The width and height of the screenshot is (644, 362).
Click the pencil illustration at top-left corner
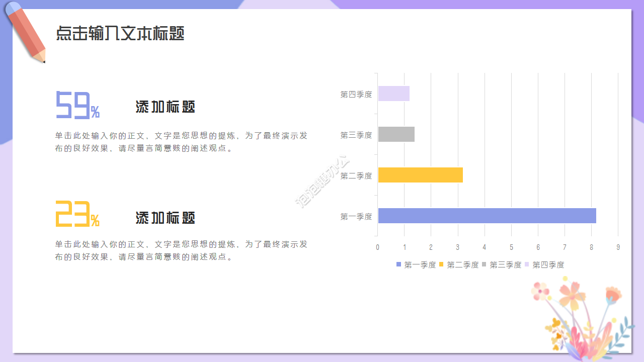tap(25, 32)
